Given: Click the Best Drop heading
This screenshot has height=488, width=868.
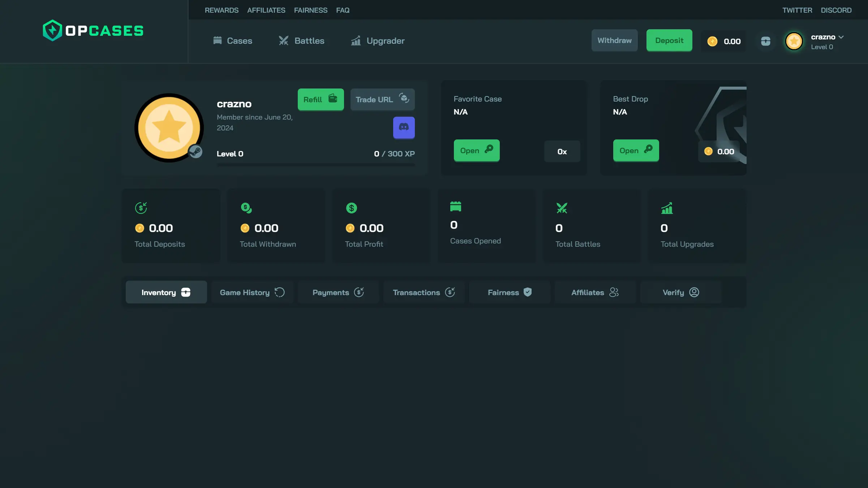Looking at the screenshot, I should [630, 99].
